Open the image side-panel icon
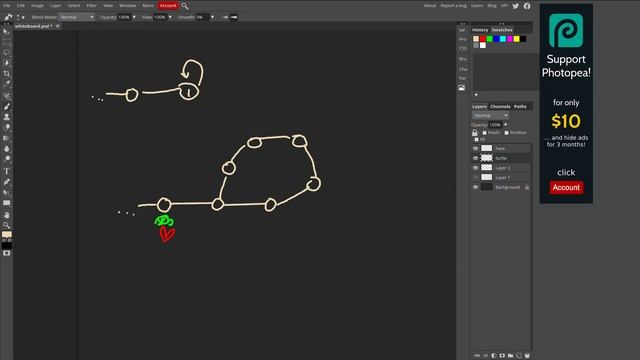 pos(462,88)
